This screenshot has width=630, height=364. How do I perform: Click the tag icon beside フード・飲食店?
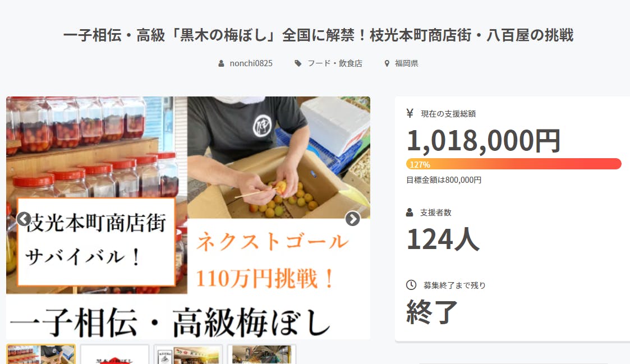(x=298, y=63)
